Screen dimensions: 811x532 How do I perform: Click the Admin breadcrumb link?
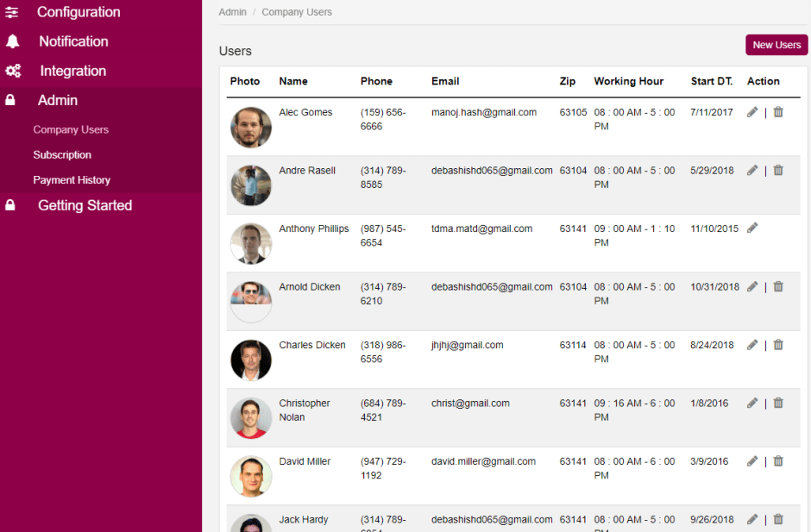tap(232, 12)
